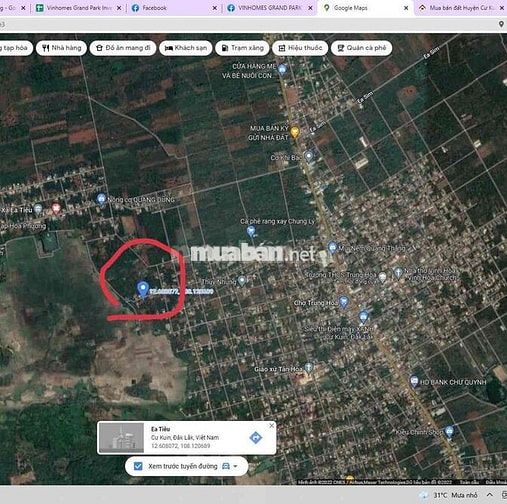Open the VINHOMES GRAND PARK Facebook tab
Image resolution: width=507 pixels, height=504 pixels.
coord(269,8)
